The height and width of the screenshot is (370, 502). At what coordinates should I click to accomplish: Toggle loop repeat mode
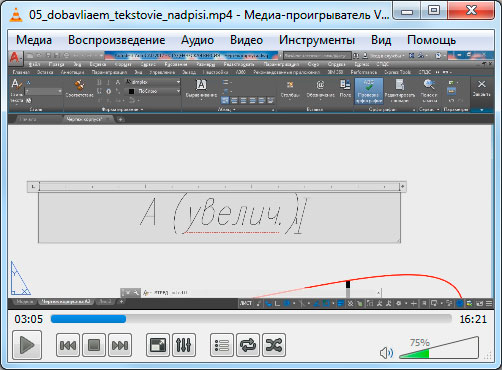click(248, 345)
